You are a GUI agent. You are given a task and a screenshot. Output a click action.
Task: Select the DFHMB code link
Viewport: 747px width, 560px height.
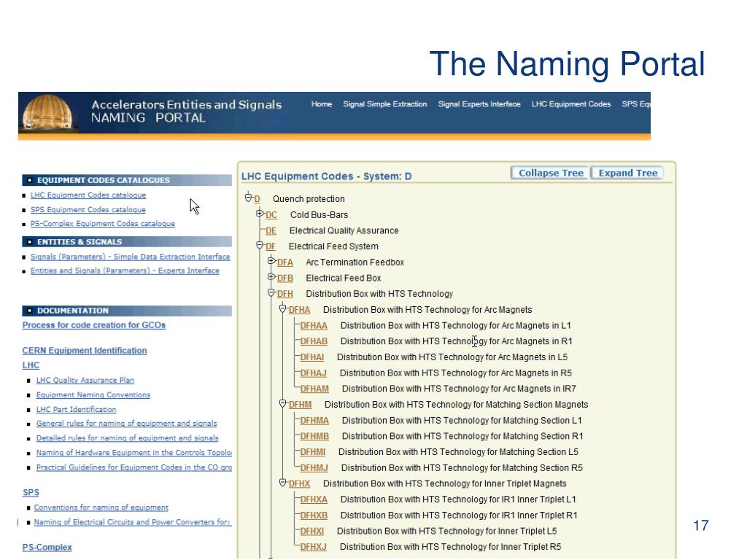[x=314, y=436]
